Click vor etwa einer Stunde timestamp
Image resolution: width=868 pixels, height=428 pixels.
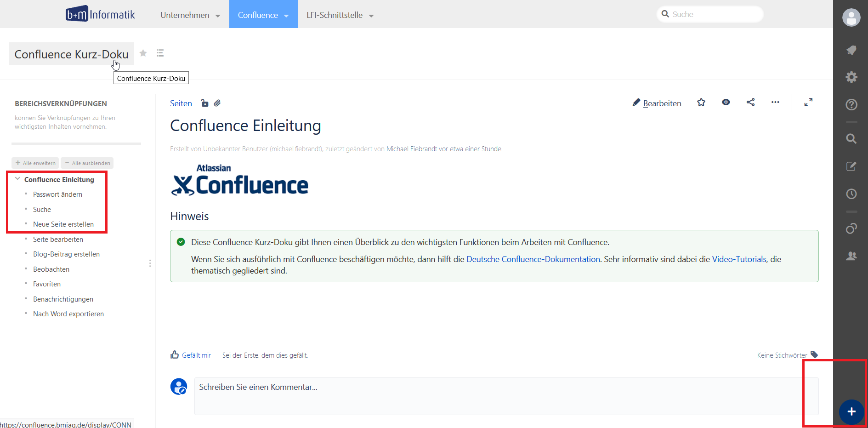click(x=470, y=149)
